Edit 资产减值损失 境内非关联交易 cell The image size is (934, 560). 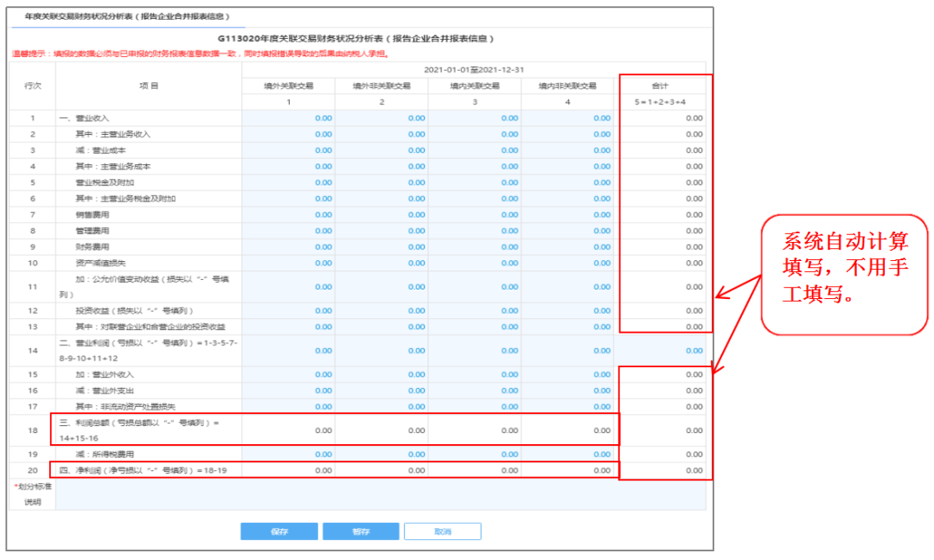tap(567, 263)
